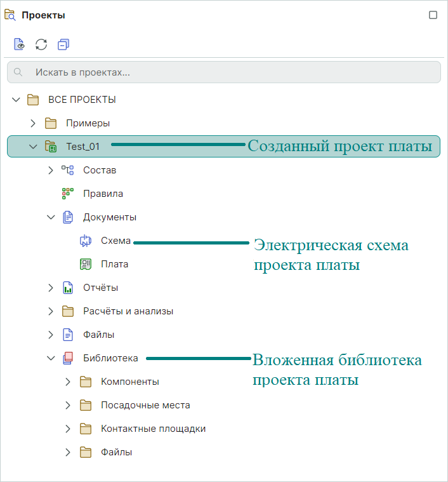Viewport: 448px width, 482px height.
Task: Open the Плата board document
Action: [x=114, y=264]
